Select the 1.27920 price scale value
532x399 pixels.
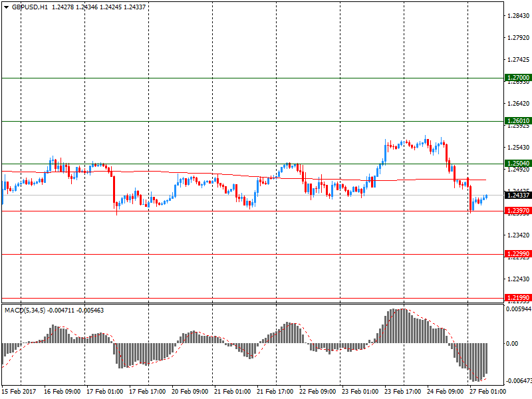point(519,38)
